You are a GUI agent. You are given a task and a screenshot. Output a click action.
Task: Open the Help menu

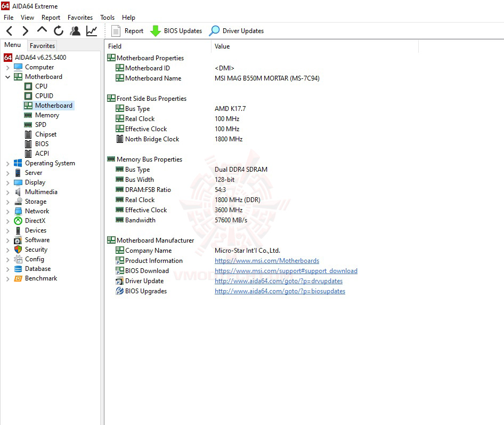click(128, 18)
